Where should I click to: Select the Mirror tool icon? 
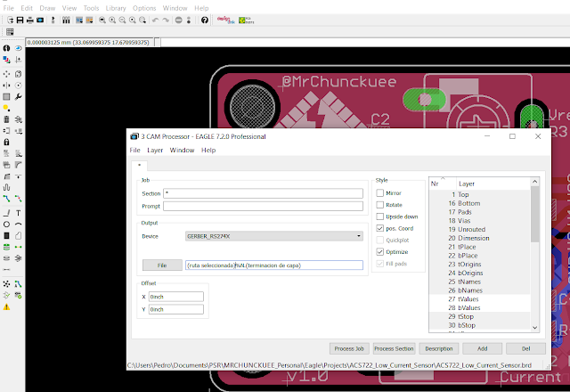[x=6, y=86]
